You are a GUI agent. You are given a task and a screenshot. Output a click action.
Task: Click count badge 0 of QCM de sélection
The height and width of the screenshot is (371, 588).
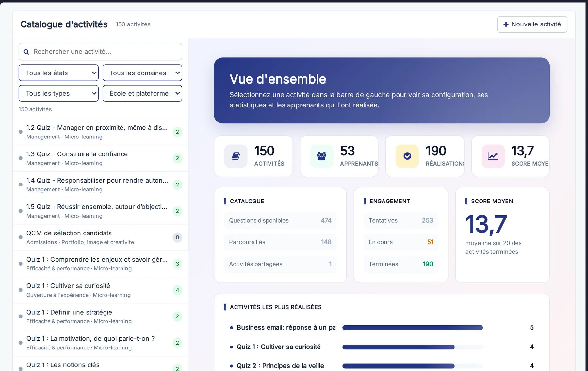(x=177, y=237)
